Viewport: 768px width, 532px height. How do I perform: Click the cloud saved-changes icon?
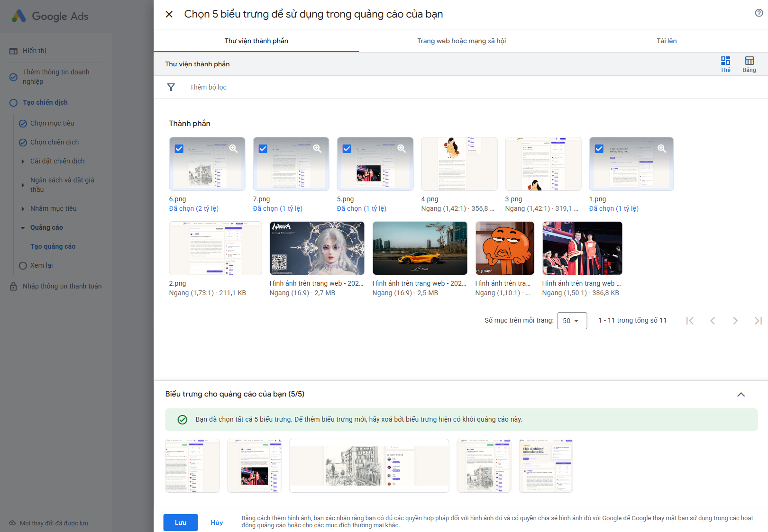coord(12,523)
